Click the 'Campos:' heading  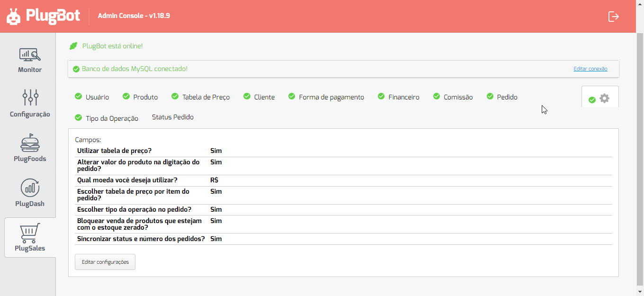point(88,140)
